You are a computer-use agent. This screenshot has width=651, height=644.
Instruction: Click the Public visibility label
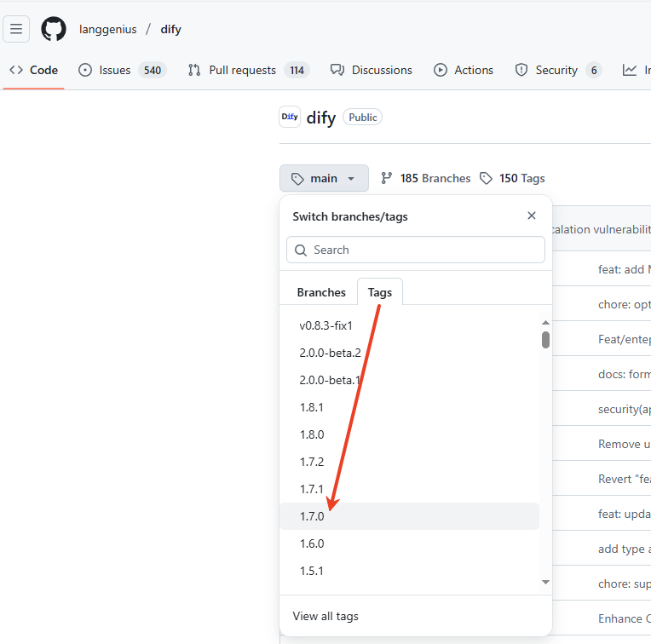(362, 118)
